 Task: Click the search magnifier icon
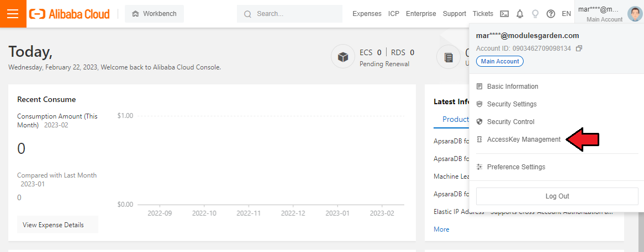(247, 14)
